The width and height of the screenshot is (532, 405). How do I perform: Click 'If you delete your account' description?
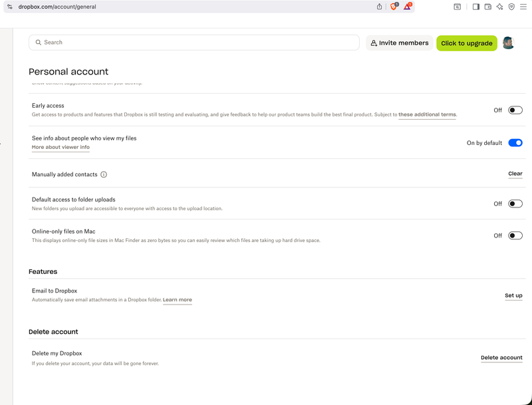point(95,363)
